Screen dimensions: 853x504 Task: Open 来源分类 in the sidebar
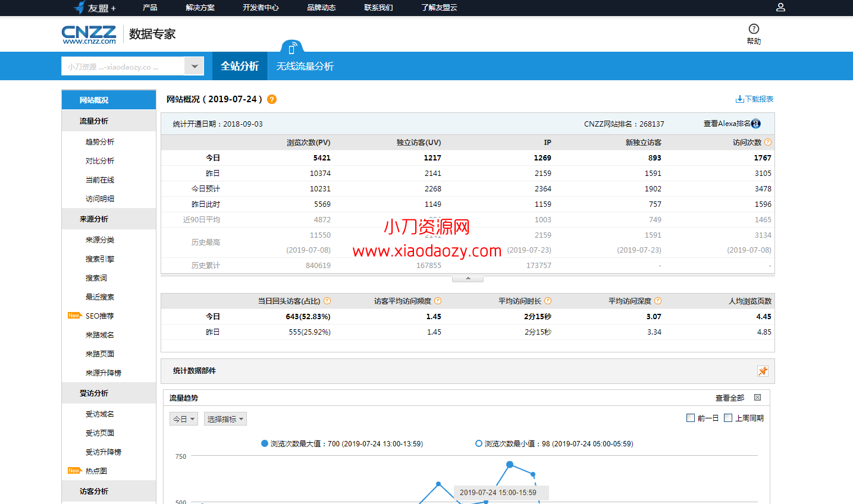point(100,240)
